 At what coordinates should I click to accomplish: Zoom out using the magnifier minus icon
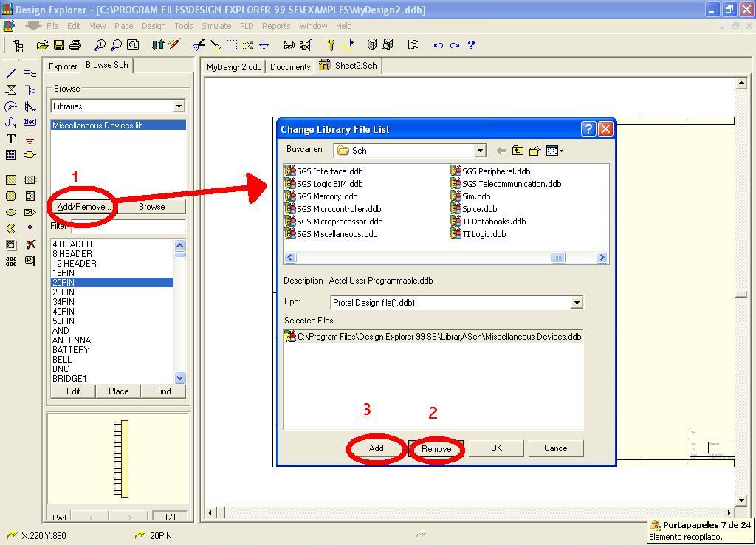pyautogui.click(x=116, y=45)
